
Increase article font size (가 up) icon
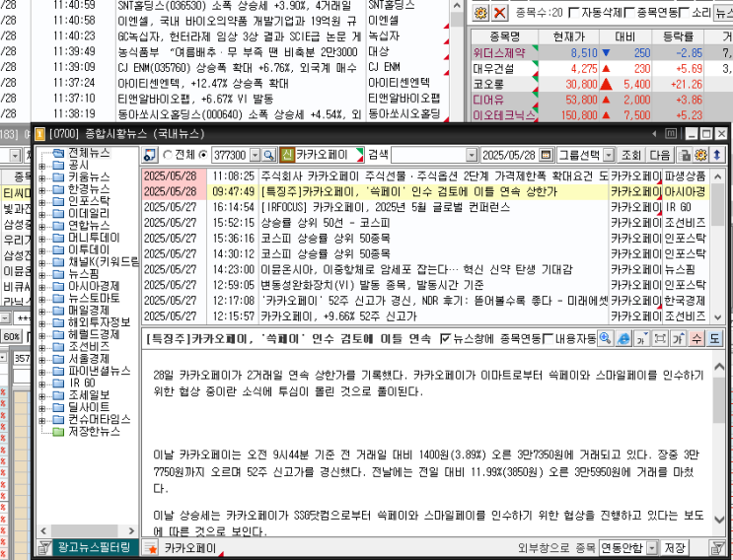679,338
